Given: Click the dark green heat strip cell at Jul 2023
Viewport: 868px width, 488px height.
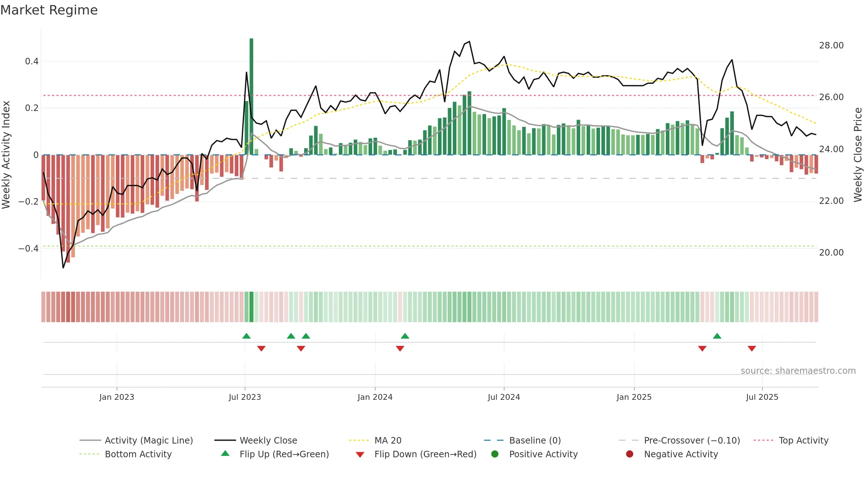Looking at the screenshot, I should (251, 307).
